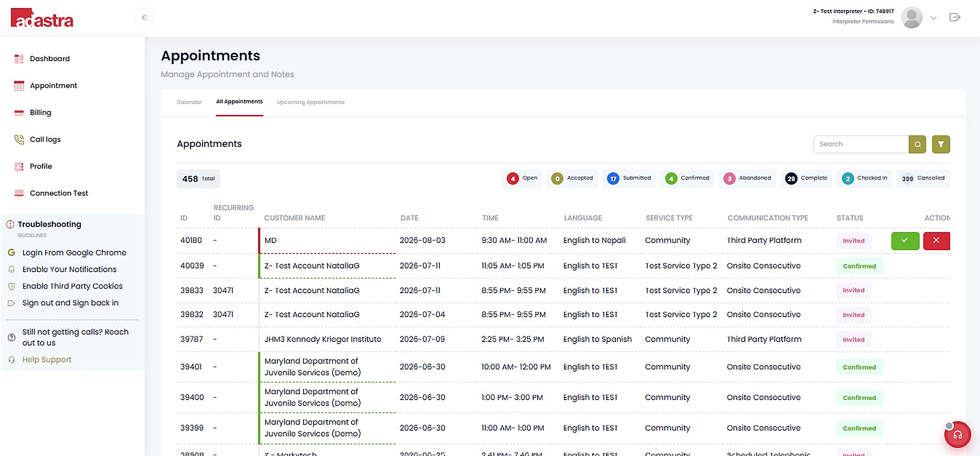Filter by Cancelled status badge
Viewport: 980px width, 456px height.
pyautogui.click(x=923, y=179)
